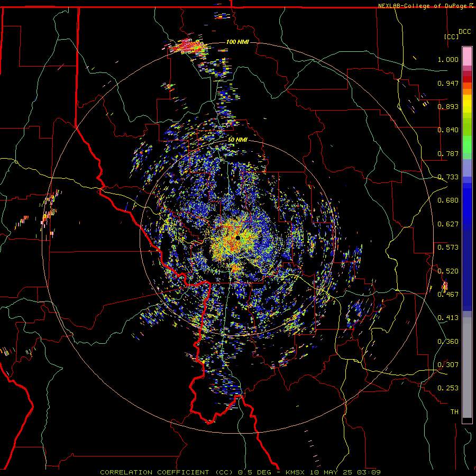
Task: Select the 0.360 legend value
Action: [x=448, y=342]
